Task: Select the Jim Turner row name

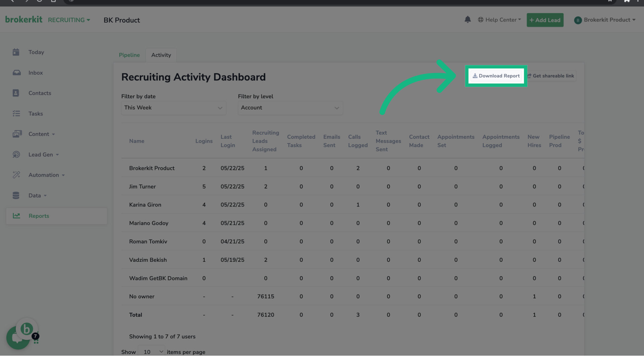Action: 143,187
